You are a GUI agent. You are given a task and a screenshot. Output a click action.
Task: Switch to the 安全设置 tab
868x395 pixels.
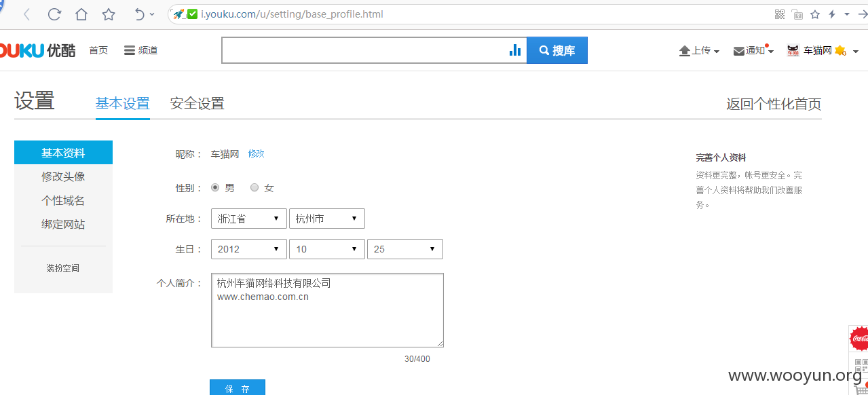197,104
